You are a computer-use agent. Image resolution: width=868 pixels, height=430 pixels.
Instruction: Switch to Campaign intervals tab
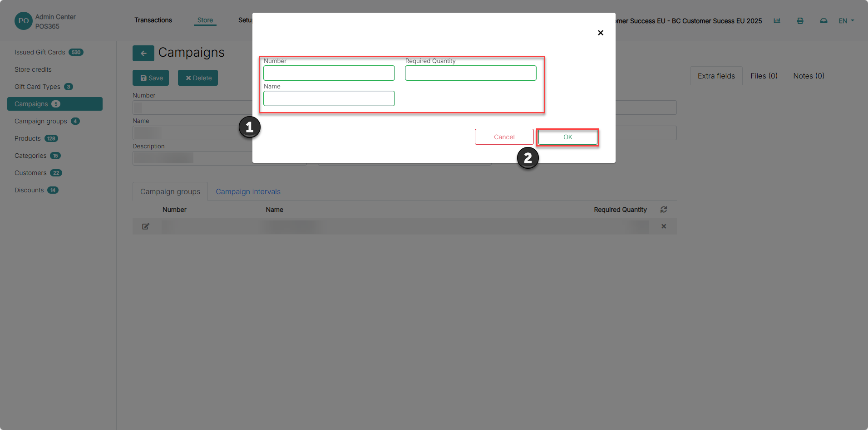click(248, 191)
